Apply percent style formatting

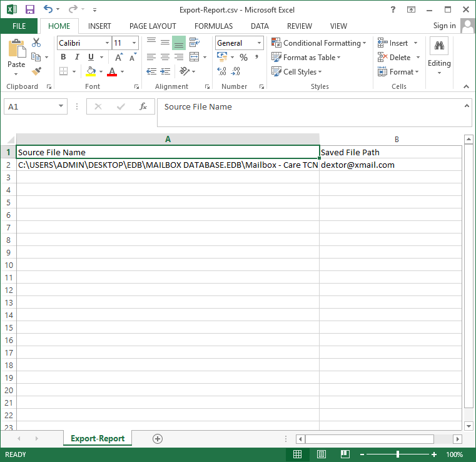pyautogui.click(x=243, y=57)
